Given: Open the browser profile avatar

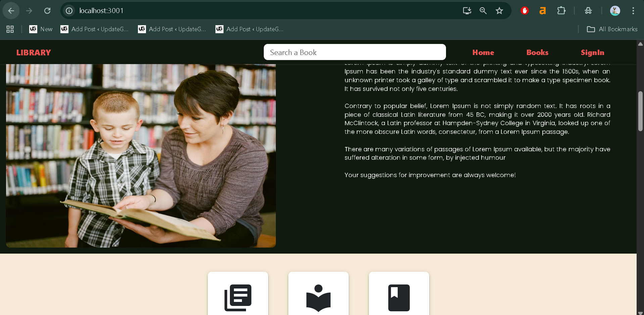Looking at the screenshot, I should (x=615, y=11).
